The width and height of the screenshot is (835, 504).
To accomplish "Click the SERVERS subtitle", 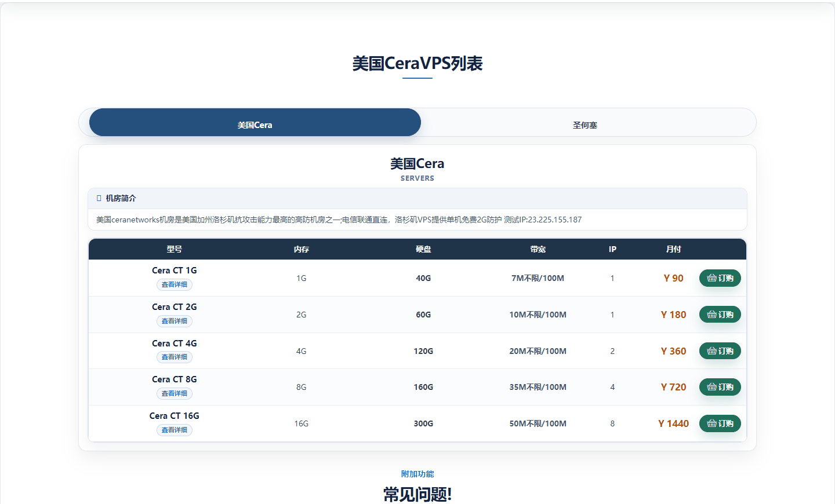I will (418, 178).
